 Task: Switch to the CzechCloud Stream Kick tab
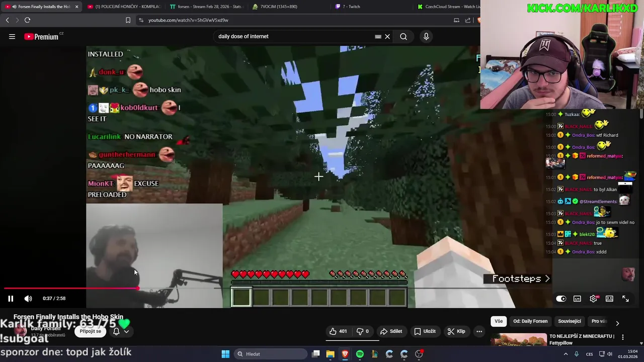coord(448,7)
